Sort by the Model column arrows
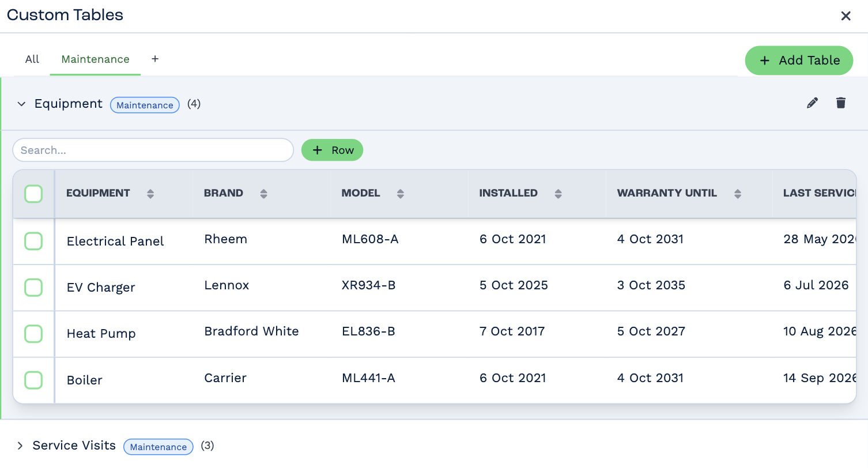 pos(401,194)
